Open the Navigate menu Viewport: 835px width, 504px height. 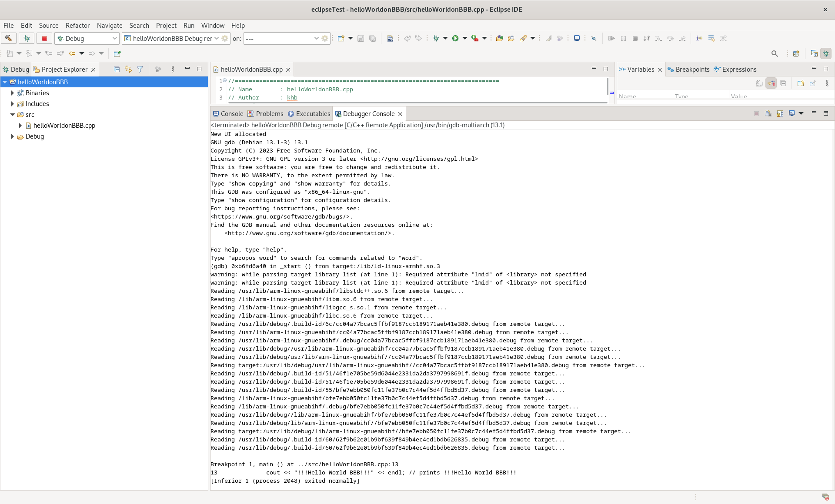coord(110,25)
